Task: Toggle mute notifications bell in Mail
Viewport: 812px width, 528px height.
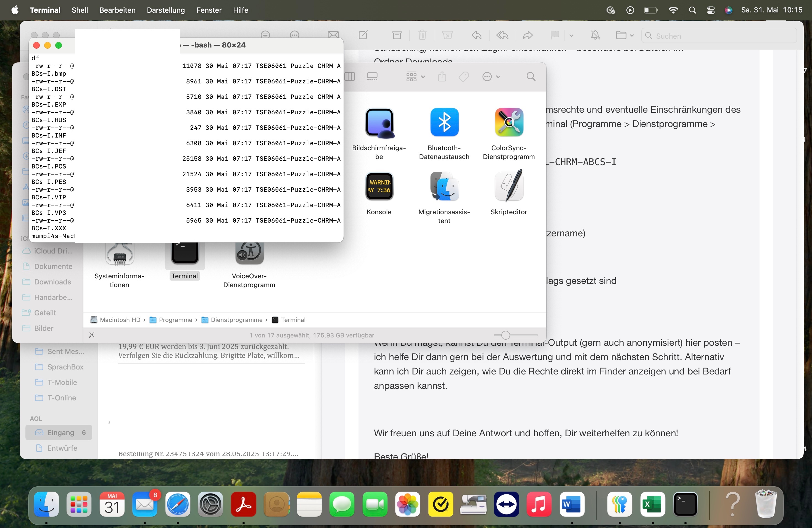Action: pos(595,35)
